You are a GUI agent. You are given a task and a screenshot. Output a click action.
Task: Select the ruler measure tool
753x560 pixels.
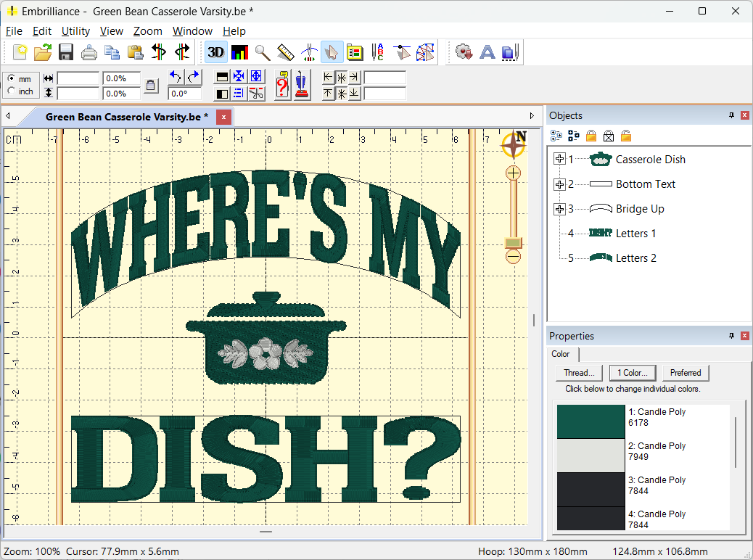pyautogui.click(x=285, y=52)
